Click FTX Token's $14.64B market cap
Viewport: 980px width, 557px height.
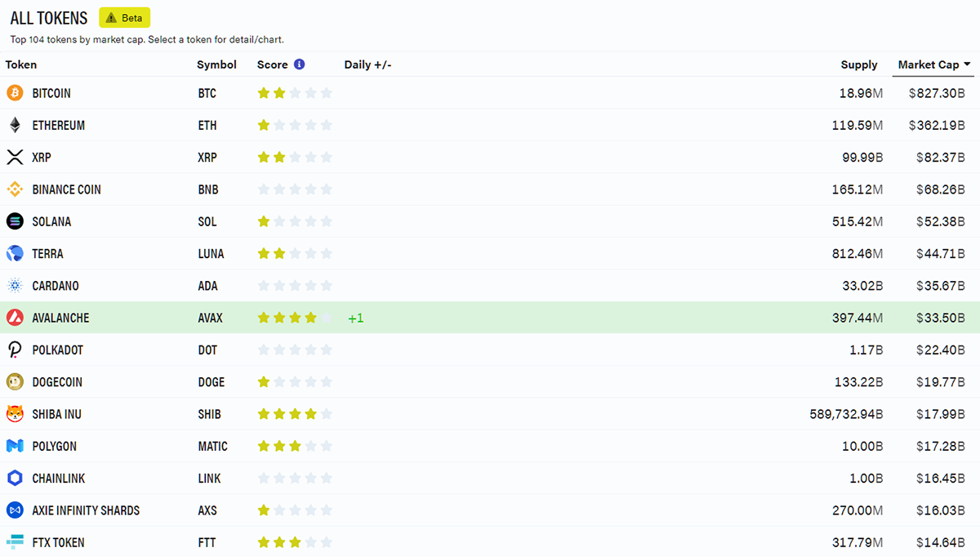point(940,542)
